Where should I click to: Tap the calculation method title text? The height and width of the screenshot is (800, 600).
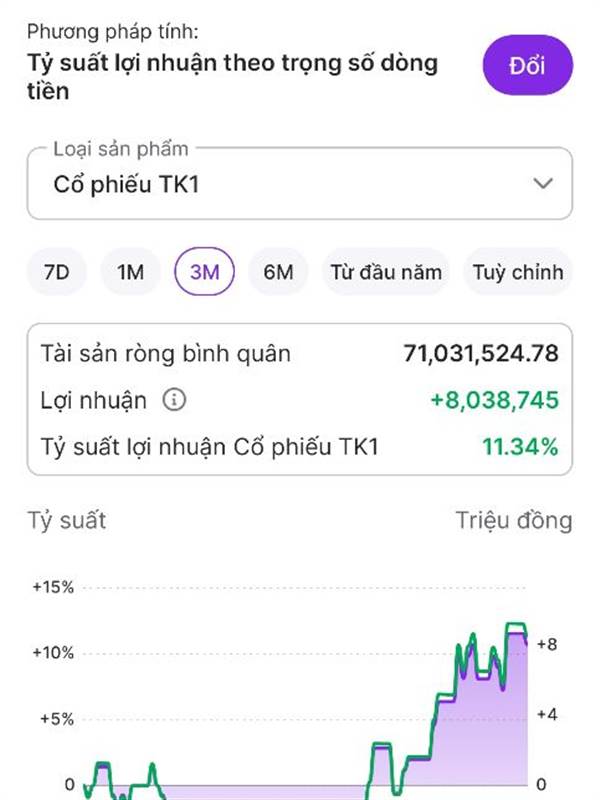tap(232, 77)
